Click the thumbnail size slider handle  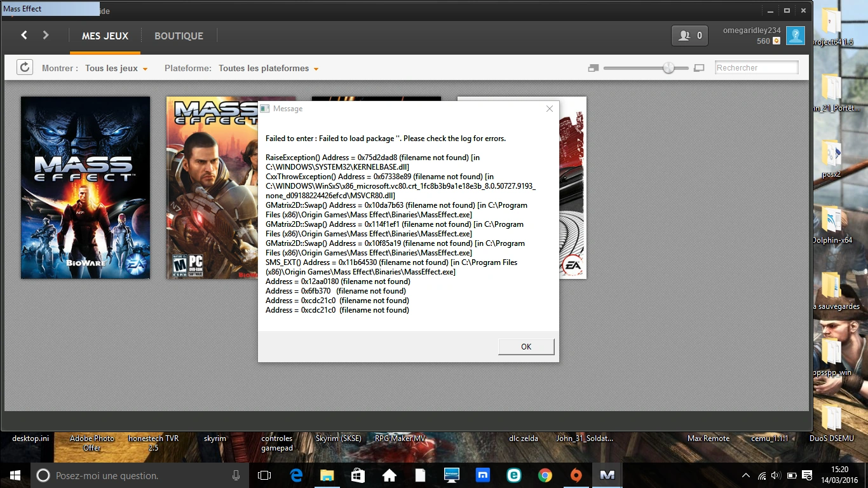668,68
